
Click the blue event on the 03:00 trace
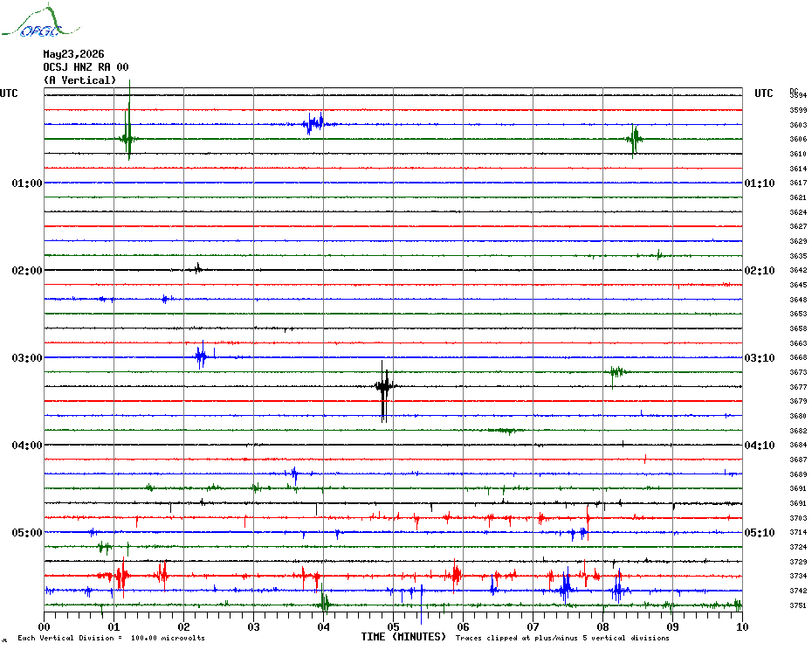[202, 356]
